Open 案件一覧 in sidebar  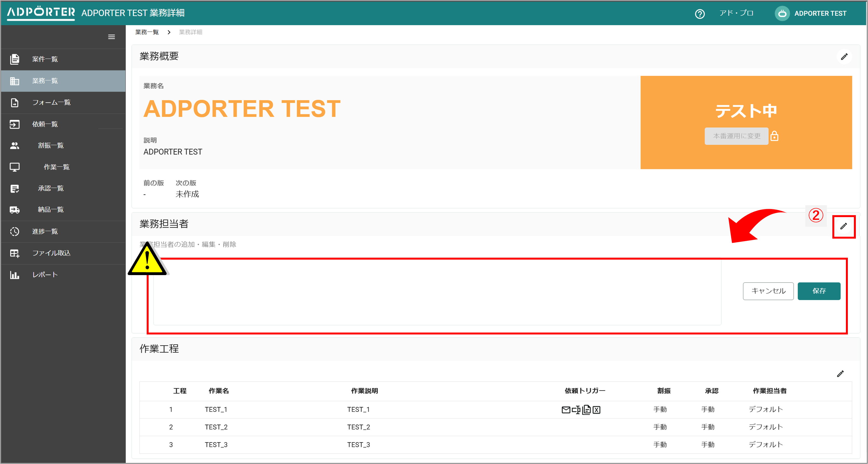tap(63, 59)
